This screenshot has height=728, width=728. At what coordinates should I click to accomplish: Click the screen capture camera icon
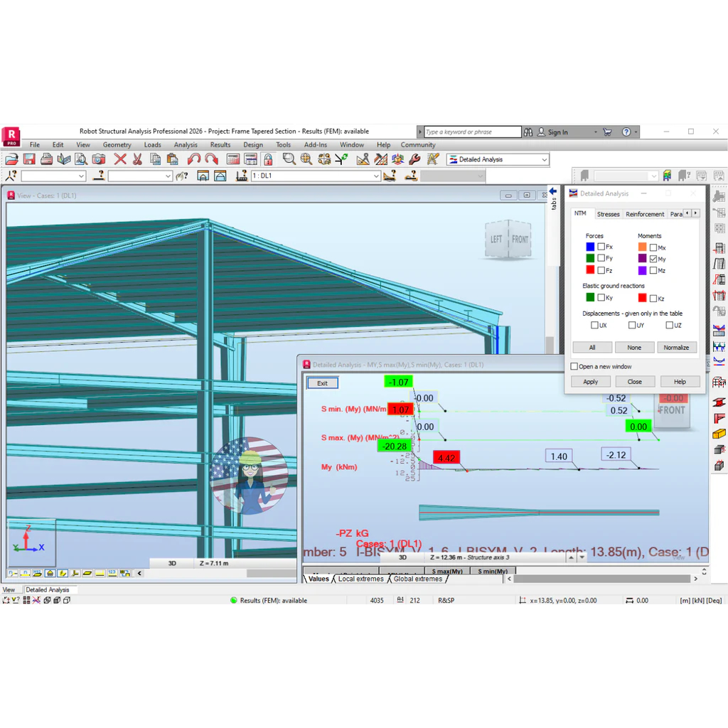point(98,159)
